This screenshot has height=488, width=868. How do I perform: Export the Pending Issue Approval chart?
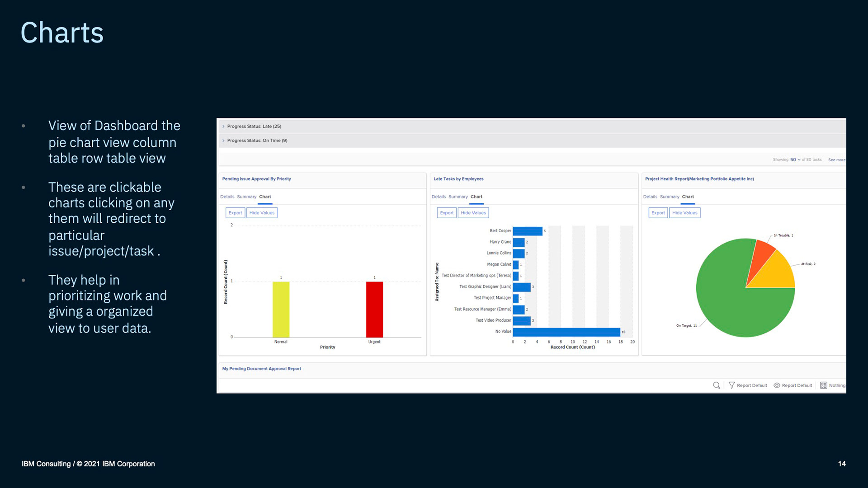pos(235,213)
